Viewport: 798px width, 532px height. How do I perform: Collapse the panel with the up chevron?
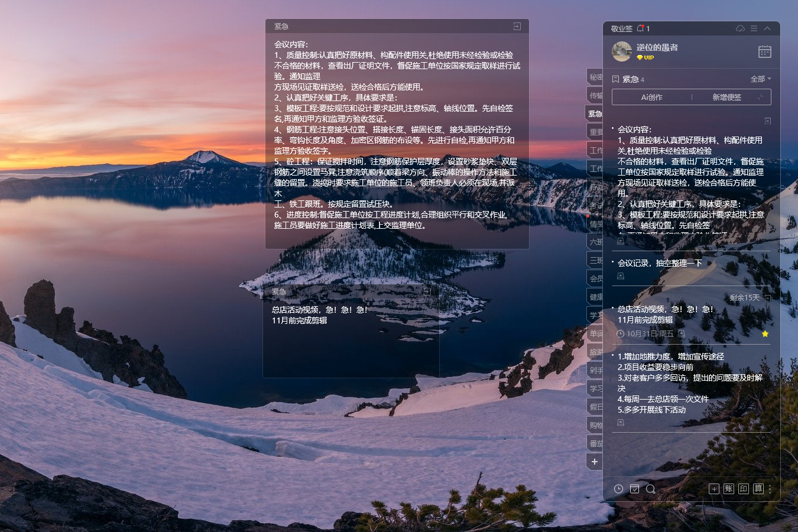[x=767, y=28]
